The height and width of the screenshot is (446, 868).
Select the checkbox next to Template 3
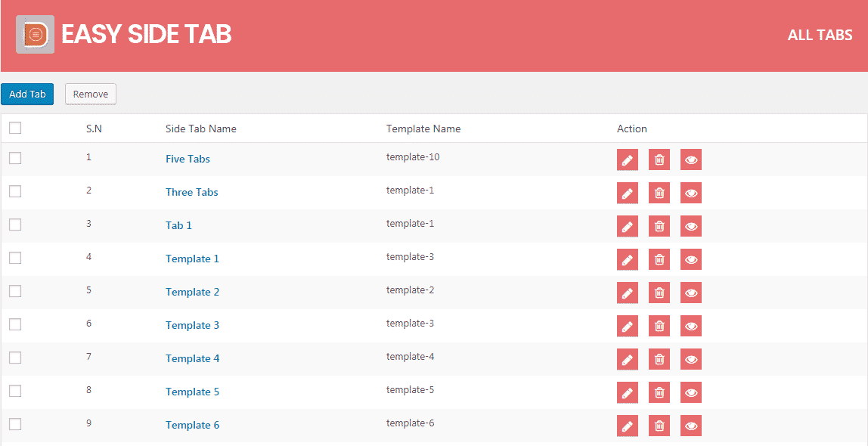pos(15,324)
